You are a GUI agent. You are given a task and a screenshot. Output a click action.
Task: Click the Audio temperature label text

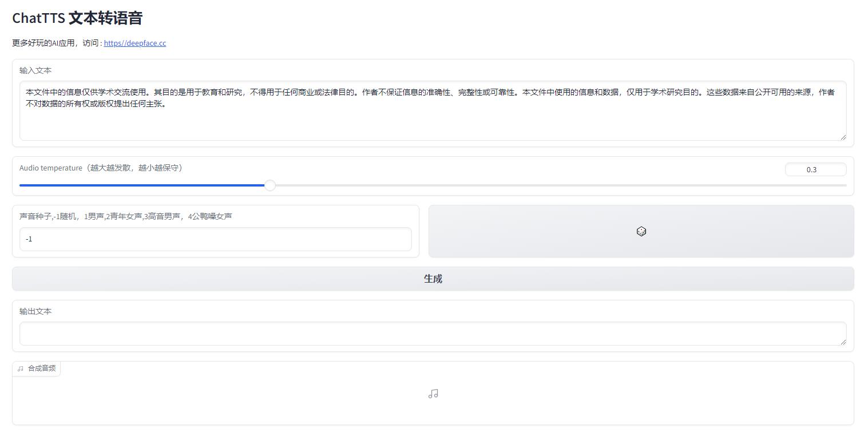pos(102,168)
